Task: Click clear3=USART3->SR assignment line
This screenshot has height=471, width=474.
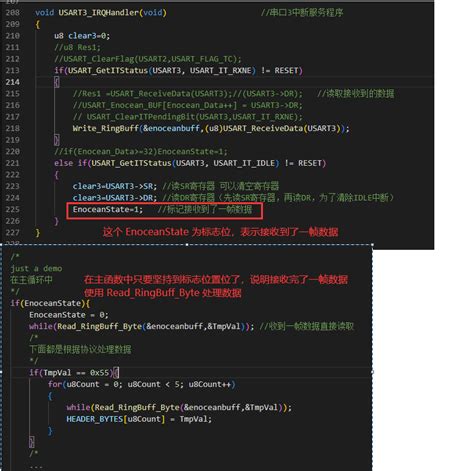Action: tap(115, 186)
